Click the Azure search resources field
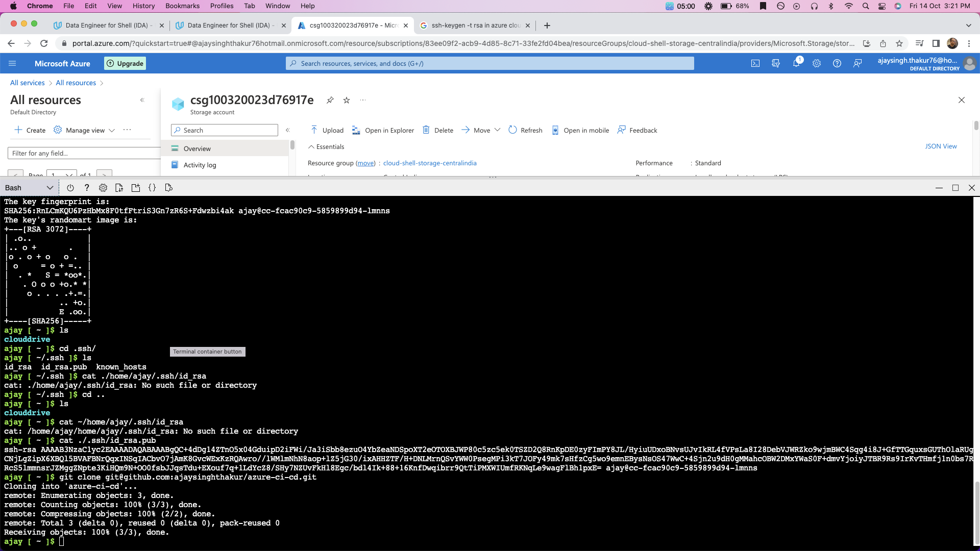Image resolution: width=980 pixels, height=551 pixels. [x=490, y=63]
